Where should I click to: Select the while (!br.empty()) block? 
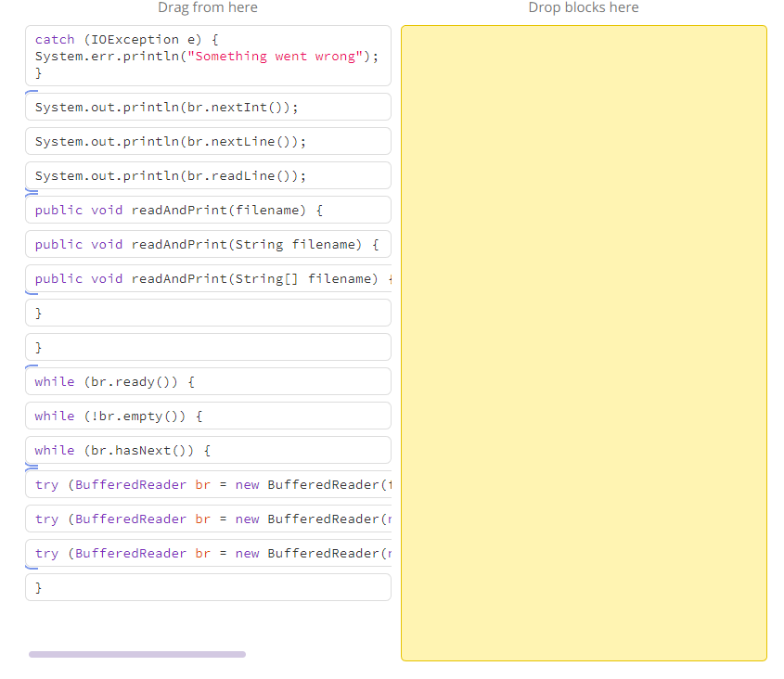coord(207,416)
